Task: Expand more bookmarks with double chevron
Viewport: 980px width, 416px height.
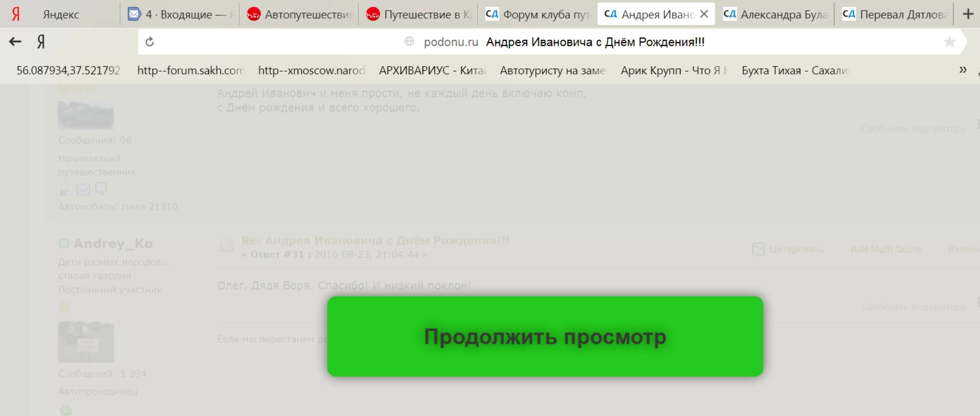Action: pyautogui.click(x=963, y=70)
